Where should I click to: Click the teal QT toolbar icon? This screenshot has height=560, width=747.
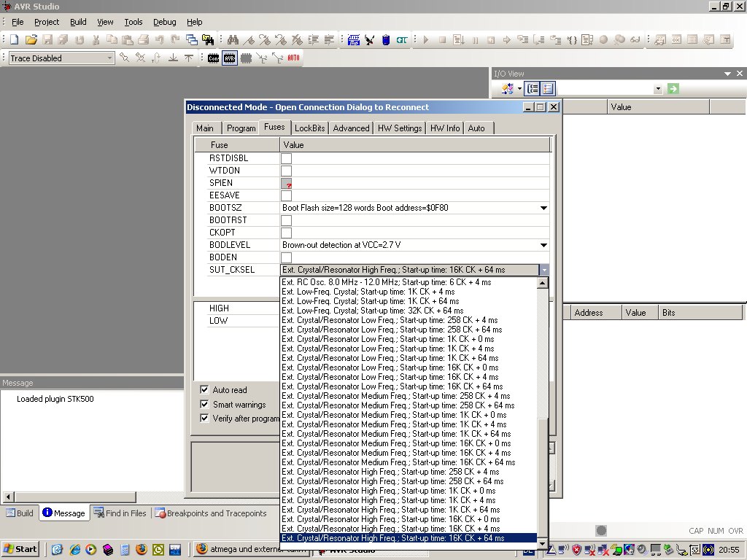click(x=402, y=40)
